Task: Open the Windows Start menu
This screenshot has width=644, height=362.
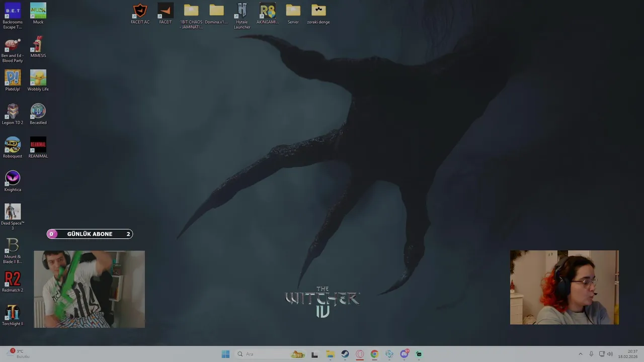Action: pyautogui.click(x=225, y=354)
